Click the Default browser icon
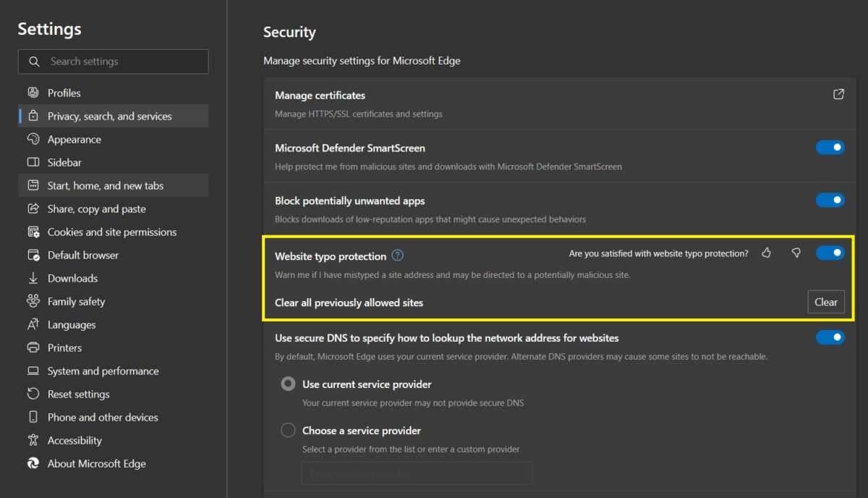This screenshot has width=868, height=498. pos(33,255)
